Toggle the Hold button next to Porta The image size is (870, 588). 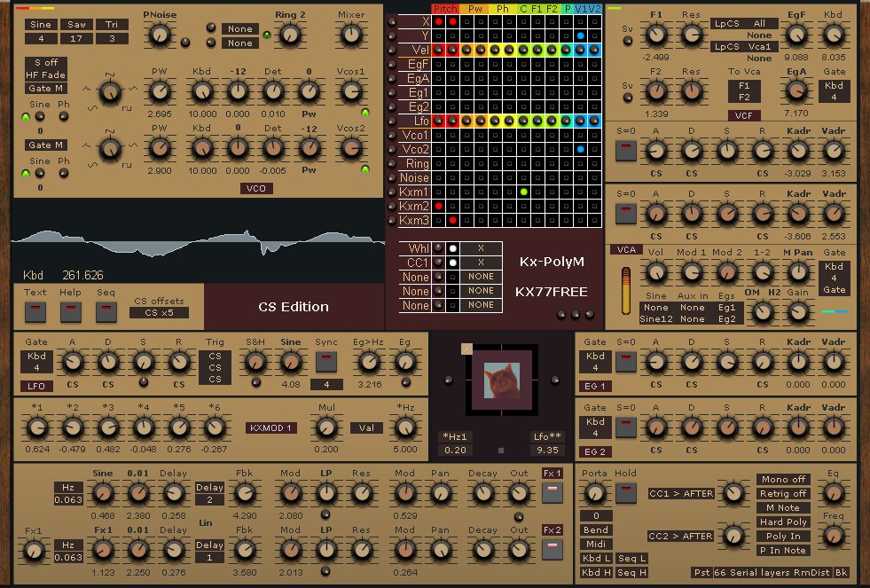pyautogui.click(x=626, y=492)
